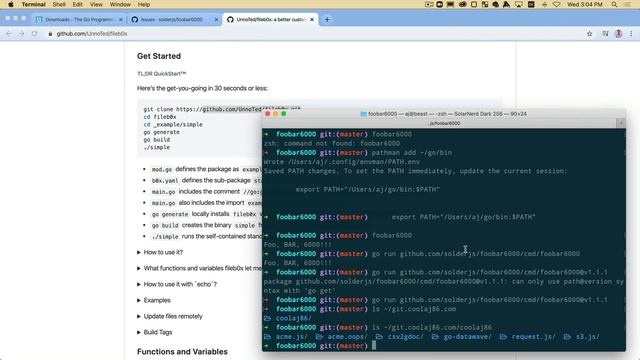Screen dimensions: 640x360
Task: Open the Edit menu
Action: point(78,4)
